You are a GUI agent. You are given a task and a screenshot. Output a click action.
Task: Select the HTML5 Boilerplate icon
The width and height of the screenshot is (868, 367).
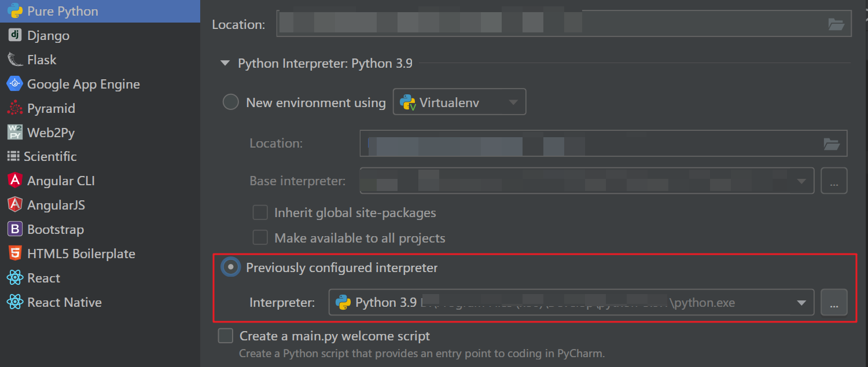[x=14, y=254]
